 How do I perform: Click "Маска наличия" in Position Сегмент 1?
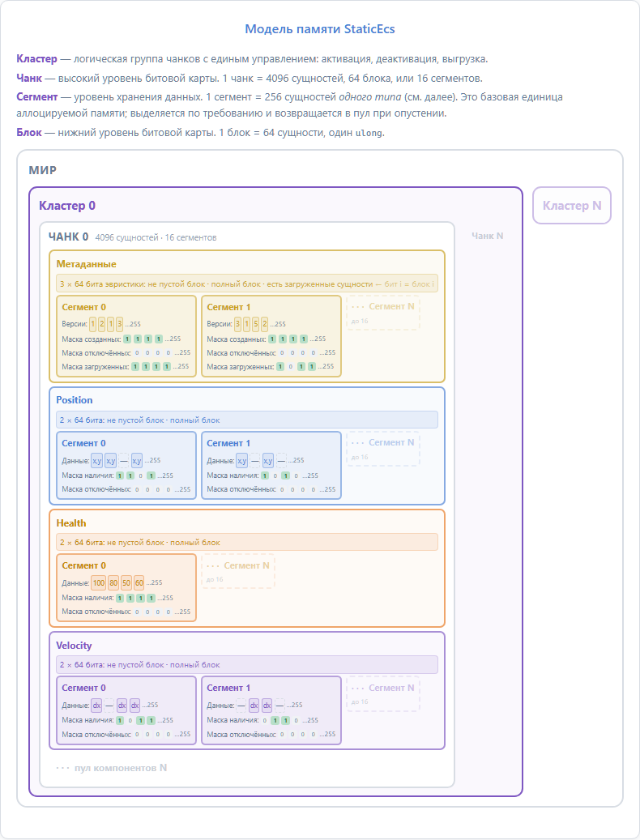(233, 475)
